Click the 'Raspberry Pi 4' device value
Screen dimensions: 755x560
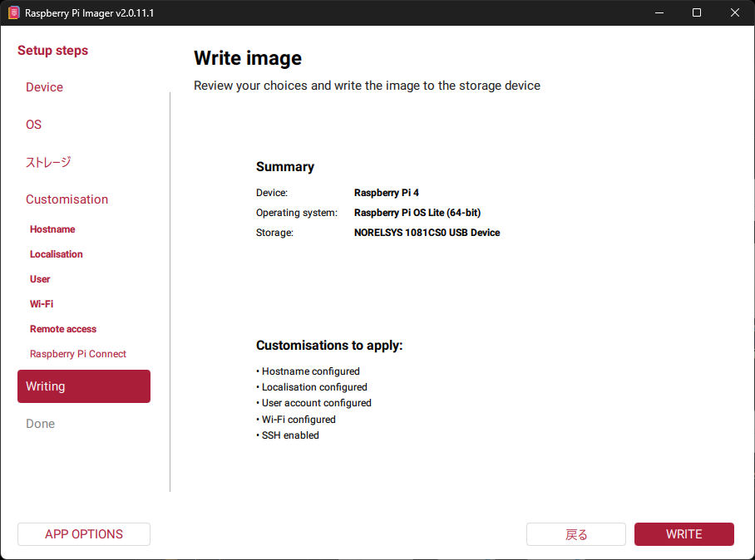pos(386,193)
